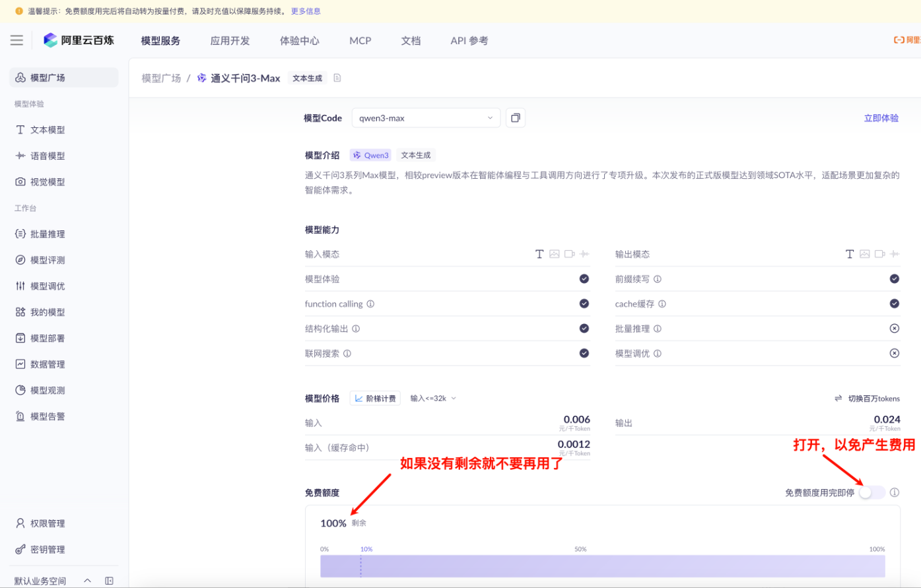Click the image input modality icon under 输入模态
The image size is (921, 588).
click(x=555, y=254)
